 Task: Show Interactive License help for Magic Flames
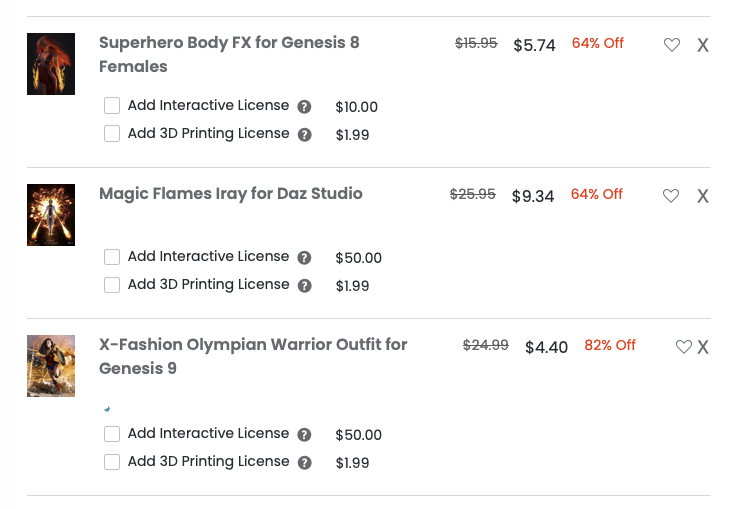(305, 258)
